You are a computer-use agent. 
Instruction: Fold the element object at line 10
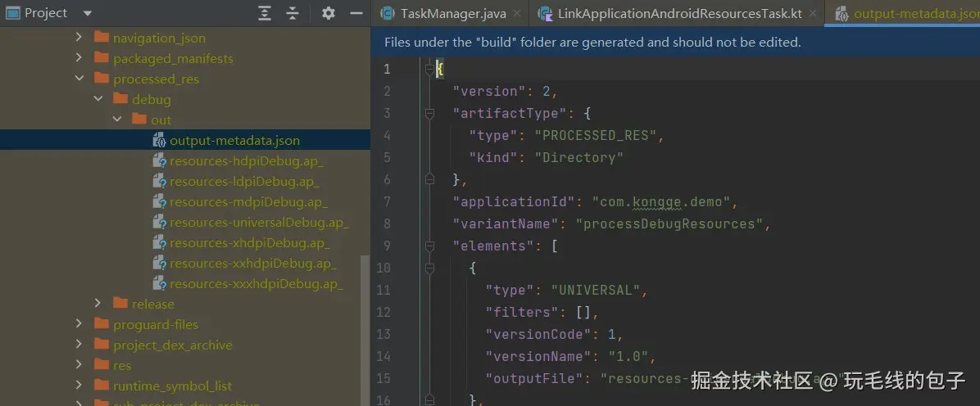(429, 268)
